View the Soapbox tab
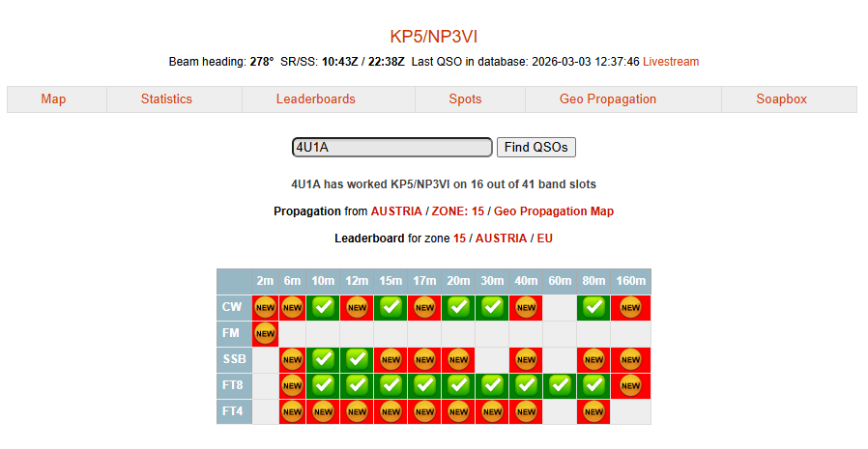868x449 pixels. [781, 99]
